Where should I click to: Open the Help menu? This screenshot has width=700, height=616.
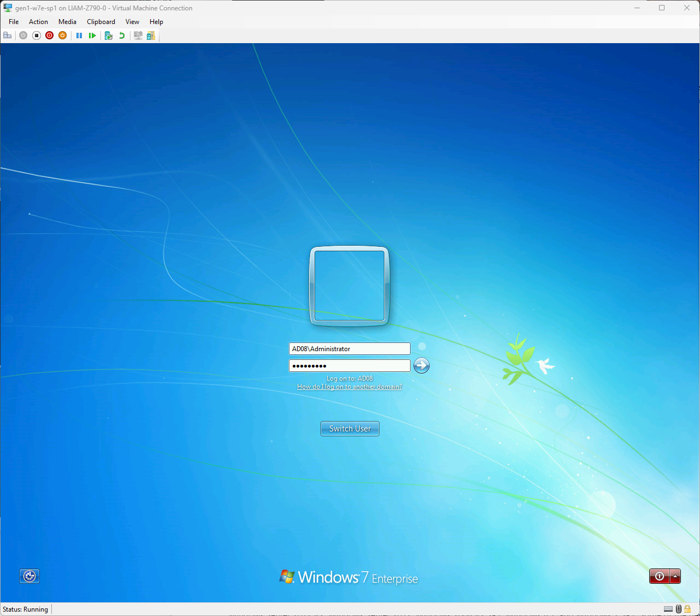click(156, 22)
